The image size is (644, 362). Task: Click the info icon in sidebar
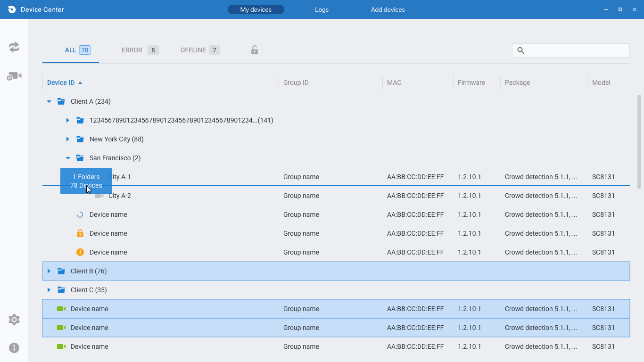pos(14,348)
